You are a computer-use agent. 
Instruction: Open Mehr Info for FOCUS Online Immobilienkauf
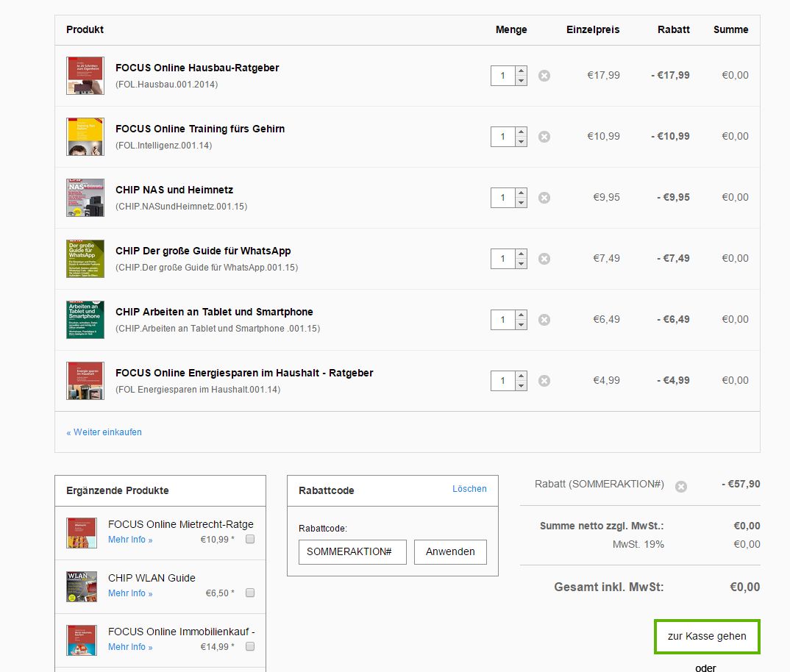(130, 647)
